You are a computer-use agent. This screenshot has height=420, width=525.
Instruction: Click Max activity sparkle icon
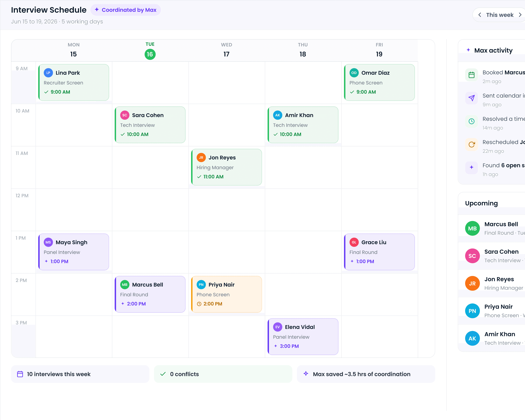468,50
